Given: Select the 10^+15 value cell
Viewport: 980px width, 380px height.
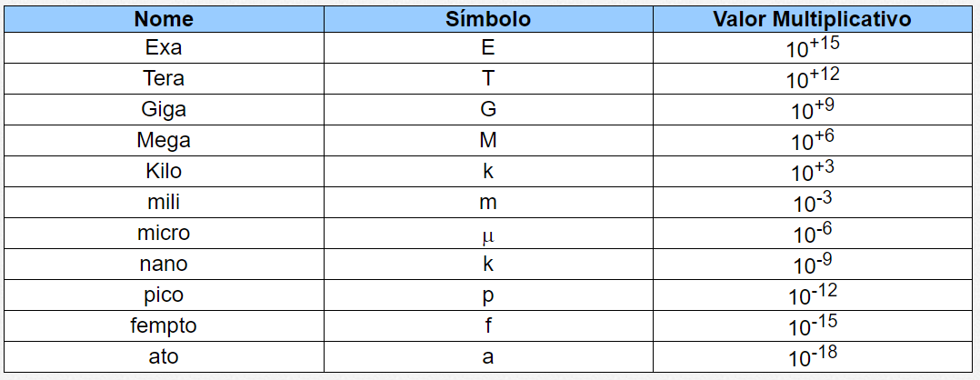Looking at the screenshot, I should [812, 48].
